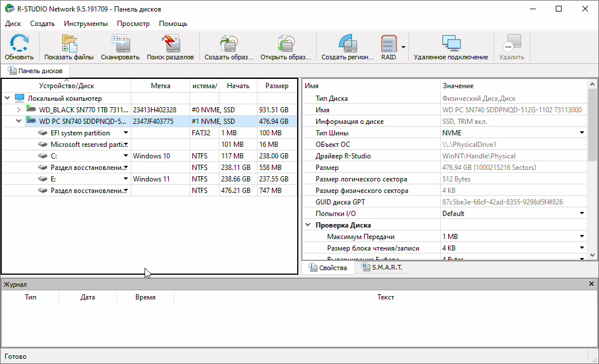Click the RAID toolbar icon
Image resolution: width=599 pixels, height=364 pixels.
click(x=389, y=47)
